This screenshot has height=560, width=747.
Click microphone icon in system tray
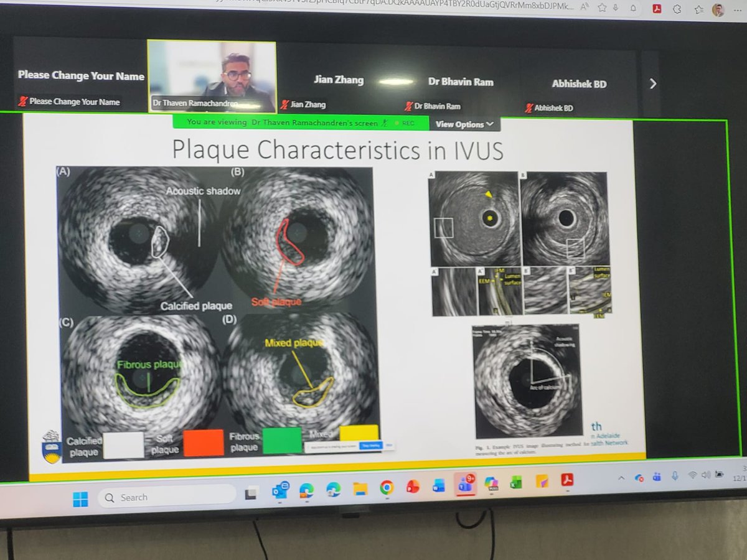coord(675,475)
